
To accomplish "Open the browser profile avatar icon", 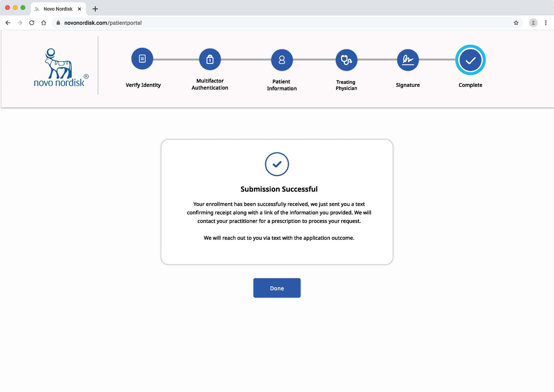I will 533,23.
